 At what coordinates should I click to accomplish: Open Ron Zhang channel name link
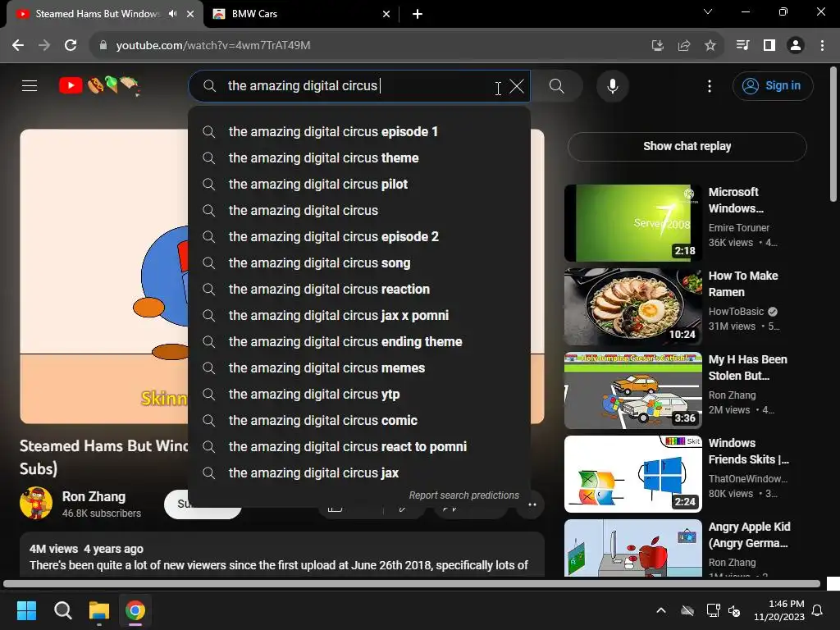coord(94,496)
